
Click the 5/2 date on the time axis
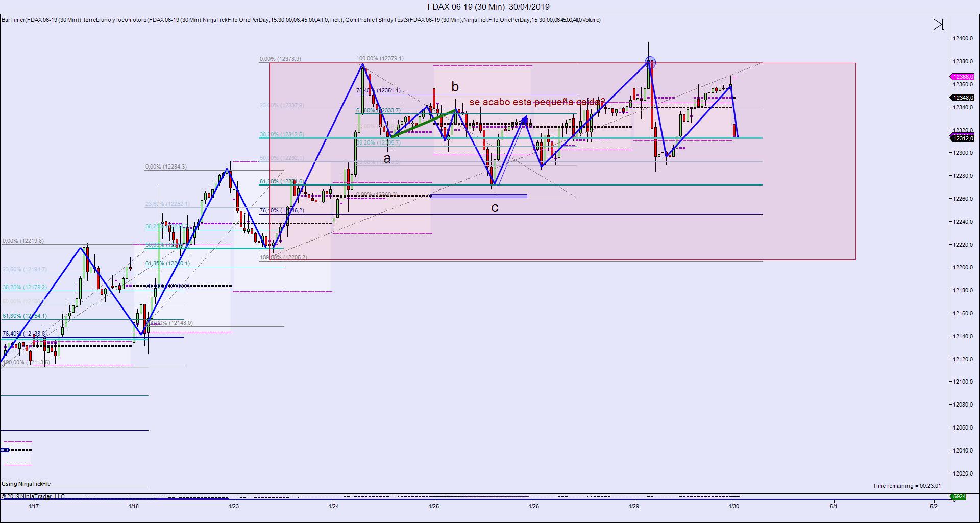point(934,506)
